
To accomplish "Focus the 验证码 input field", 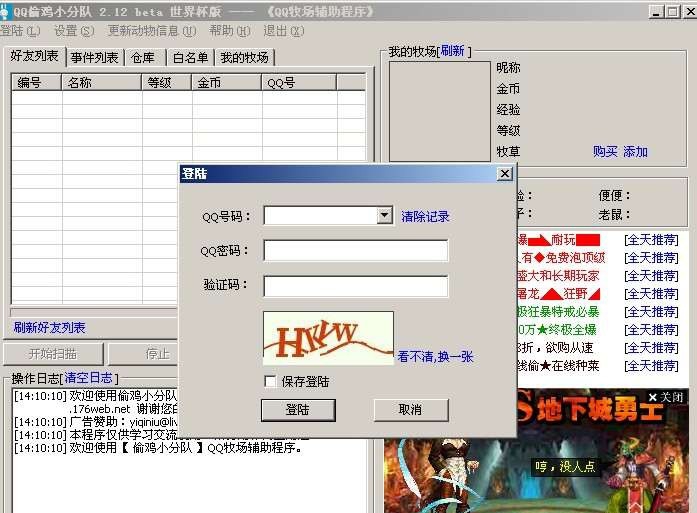I will point(356,286).
